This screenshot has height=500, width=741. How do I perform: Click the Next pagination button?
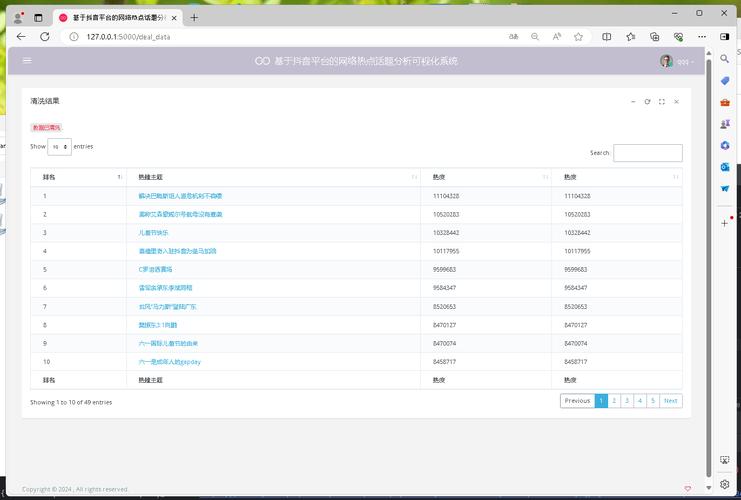tap(671, 400)
